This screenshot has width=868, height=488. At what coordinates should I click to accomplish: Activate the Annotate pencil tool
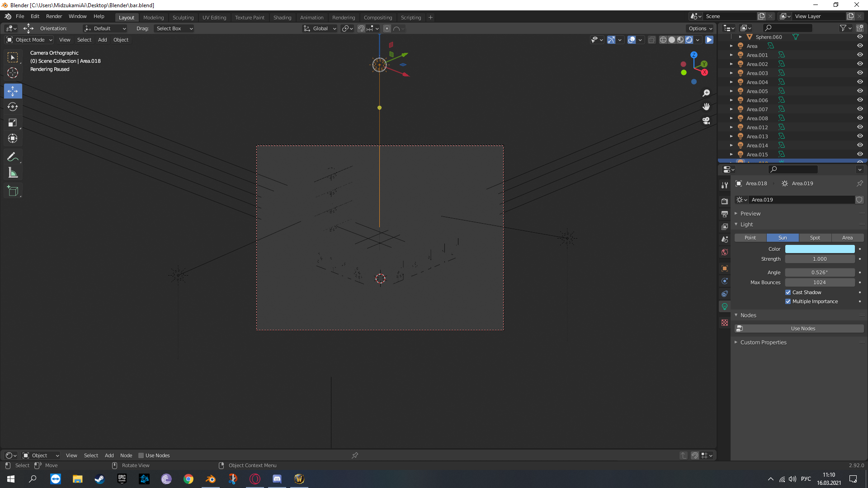[13, 157]
